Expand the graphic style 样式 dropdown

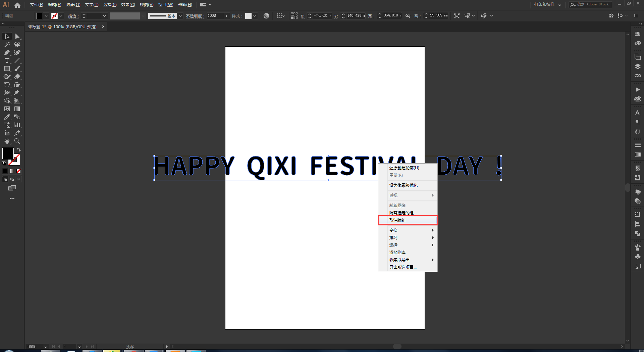[x=255, y=16]
